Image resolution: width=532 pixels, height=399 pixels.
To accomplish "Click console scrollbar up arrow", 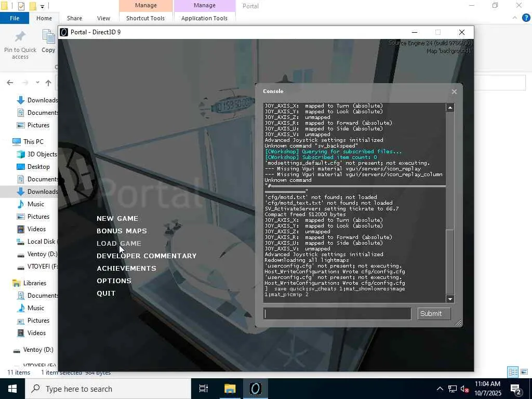I will (x=450, y=108).
